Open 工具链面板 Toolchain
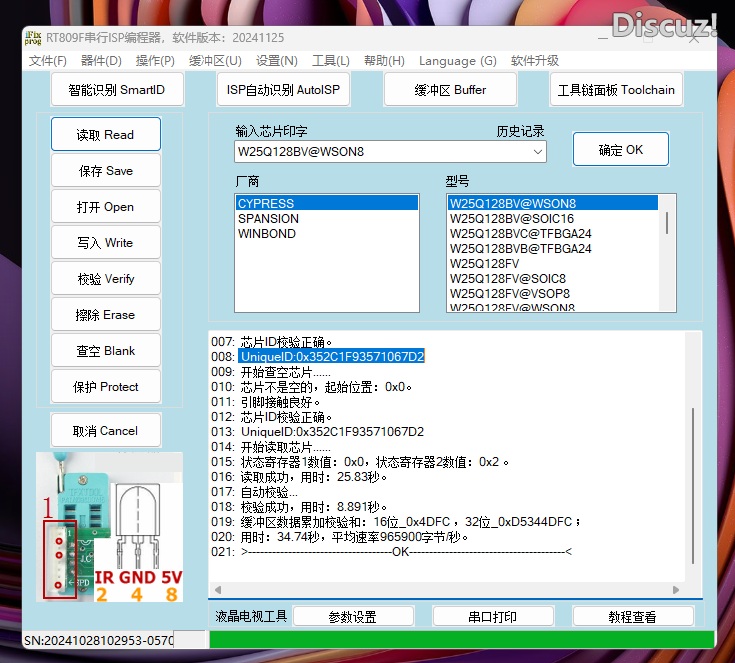This screenshot has width=735, height=663. pyautogui.click(x=616, y=90)
